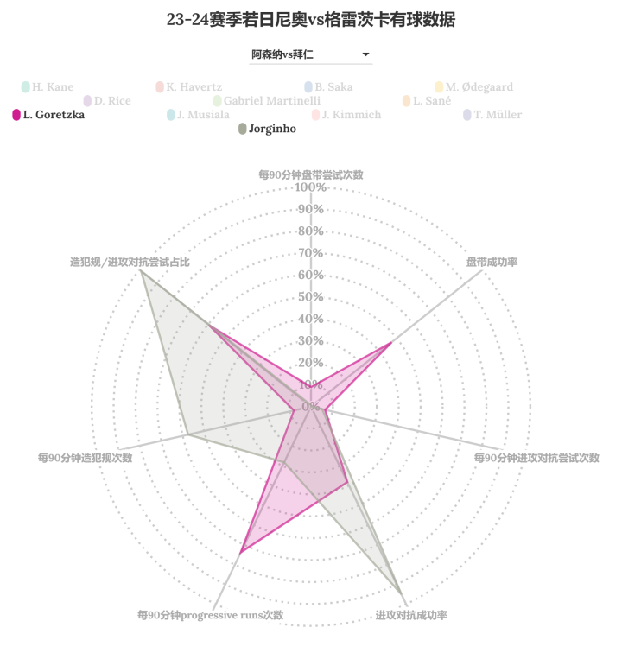Click the dropdown arrow beside 阿森纳vs拜仁
Screen dimensions: 622x672
click(366, 54)
